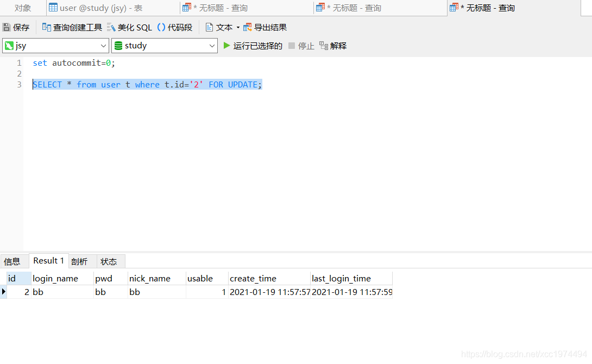Click the SELECT ... FOR UPDATE statement

[147, 85]
